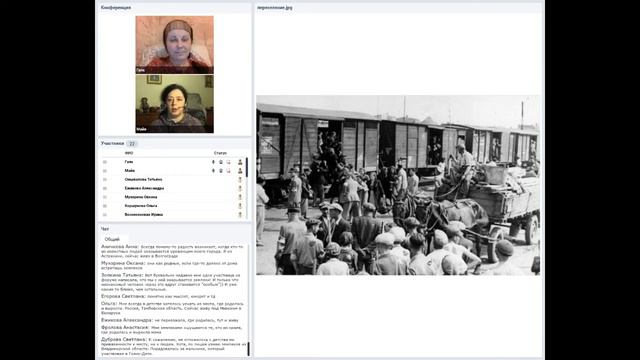640x360 pixels.
Task: Click camera status icon in Галя's row
Action: coord(221,162)
